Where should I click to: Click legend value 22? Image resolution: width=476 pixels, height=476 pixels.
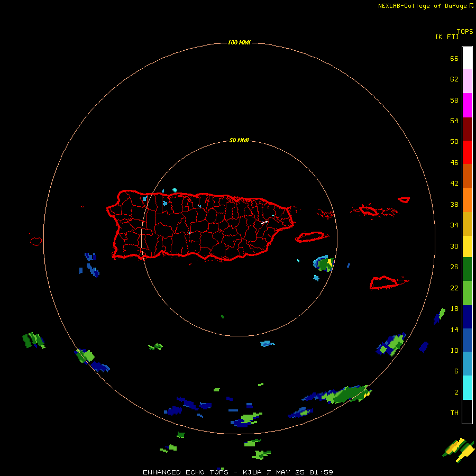click(454, 288)
